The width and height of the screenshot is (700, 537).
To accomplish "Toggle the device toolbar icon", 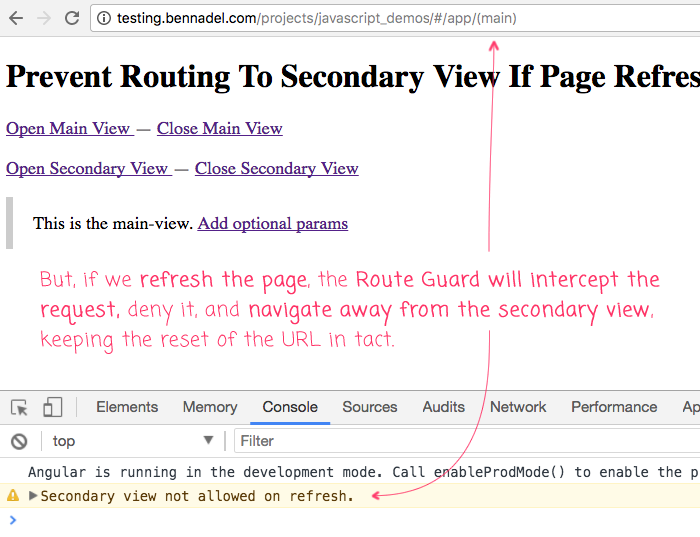I will [52, 407].
